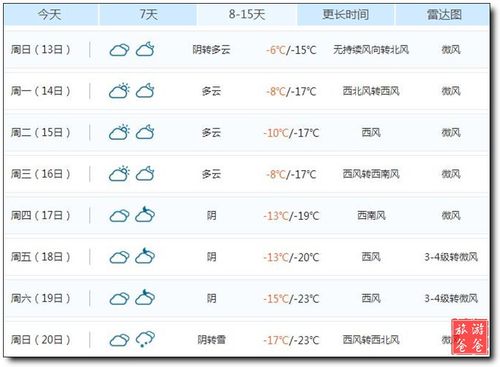This screenshot has height=367, width=500.
Task: Click 3-4级转微风 in the 周五 row
Action: tap(451, 257)
